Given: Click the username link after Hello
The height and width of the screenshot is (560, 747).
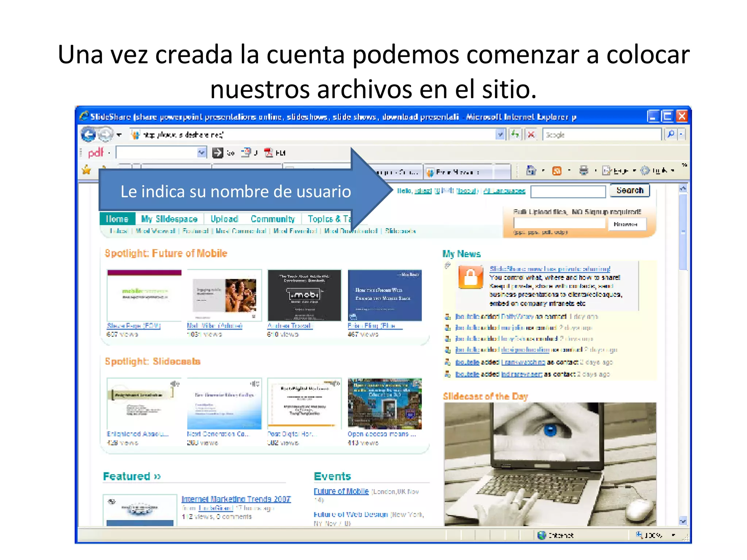Looking at the screenshot, I should coord(423,191).
